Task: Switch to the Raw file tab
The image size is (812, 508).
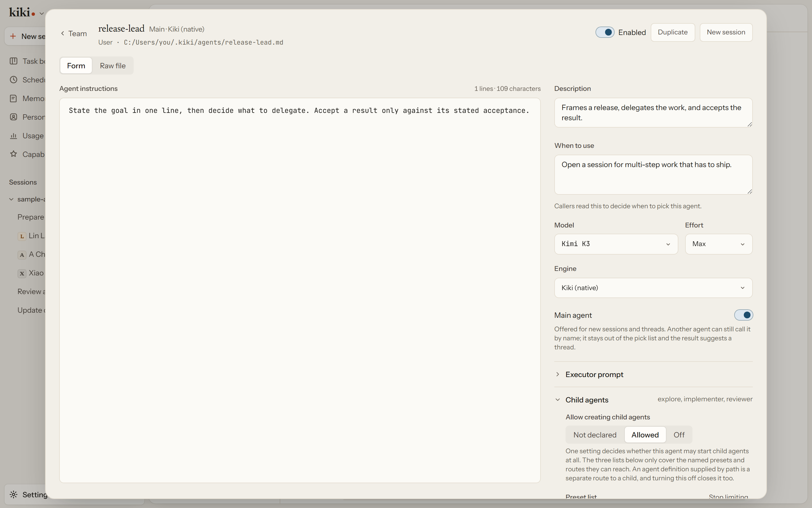Action: (113, 65)
